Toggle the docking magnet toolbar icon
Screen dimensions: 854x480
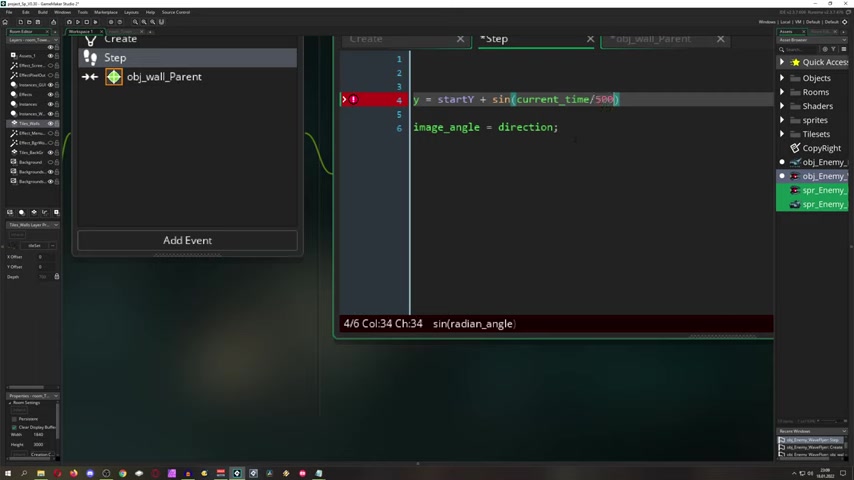(x=162, y=22)
